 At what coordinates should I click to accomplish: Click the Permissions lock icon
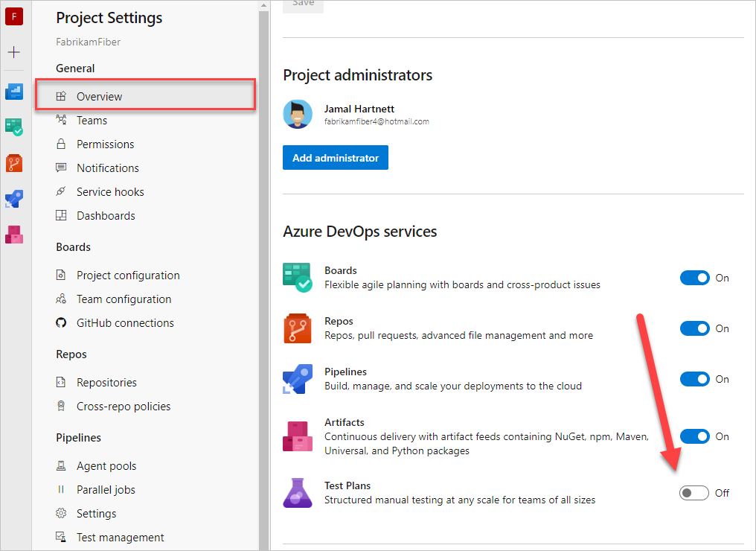(61, 144)
